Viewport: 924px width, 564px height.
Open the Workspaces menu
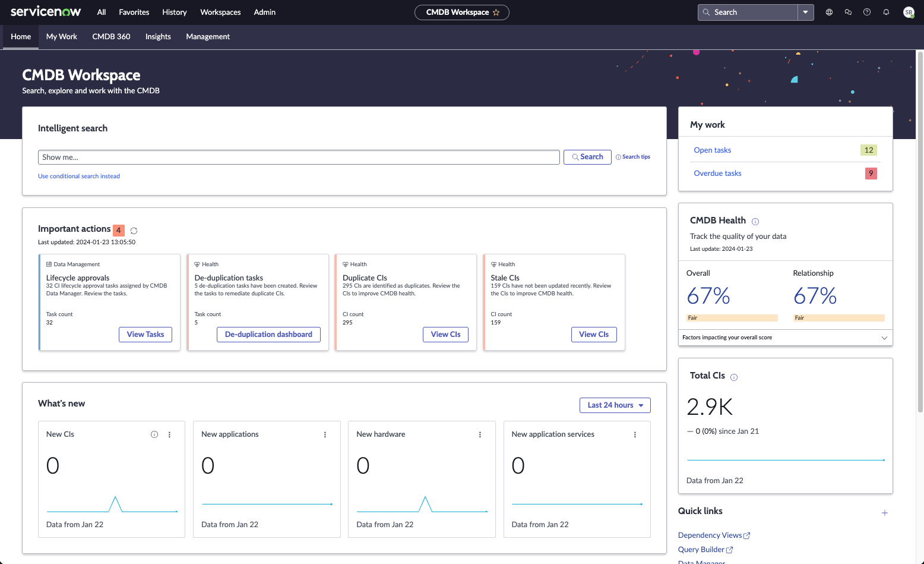(x=220, y=12)
